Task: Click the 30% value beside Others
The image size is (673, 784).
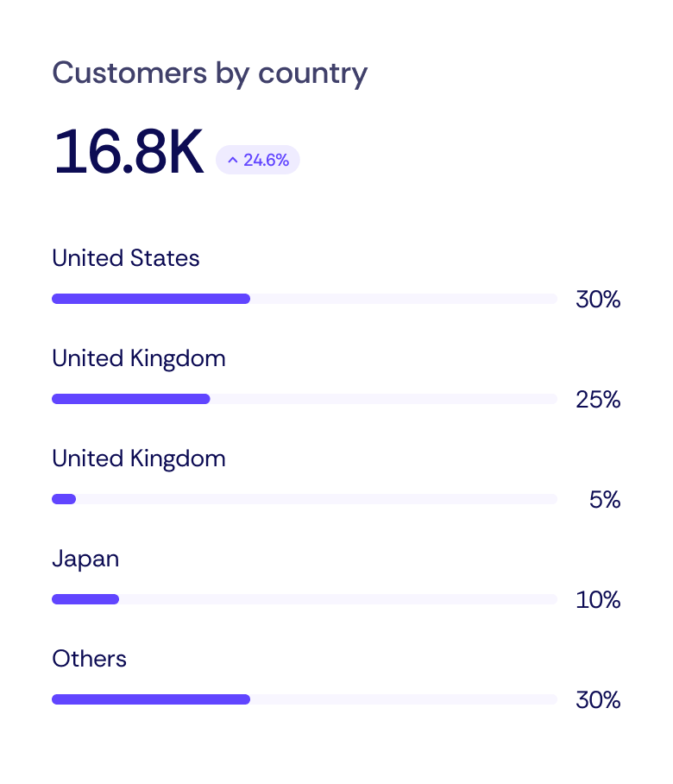Action: (x=598, y=699)
